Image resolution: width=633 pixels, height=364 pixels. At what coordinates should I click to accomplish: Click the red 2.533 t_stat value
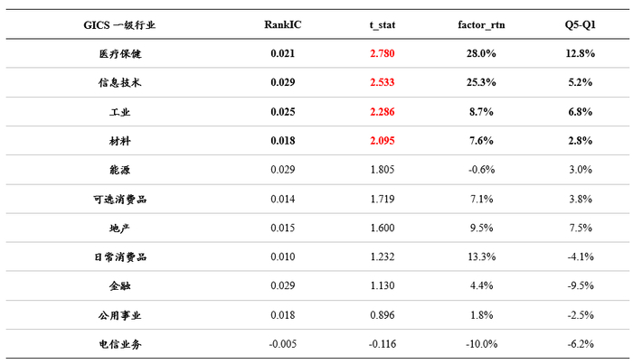(x=382, y=82)
